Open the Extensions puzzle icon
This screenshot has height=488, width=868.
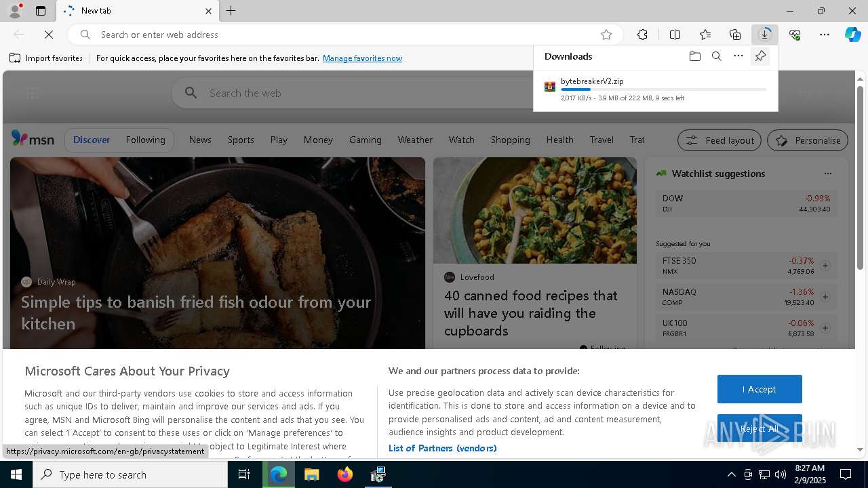tap(642, 35)
